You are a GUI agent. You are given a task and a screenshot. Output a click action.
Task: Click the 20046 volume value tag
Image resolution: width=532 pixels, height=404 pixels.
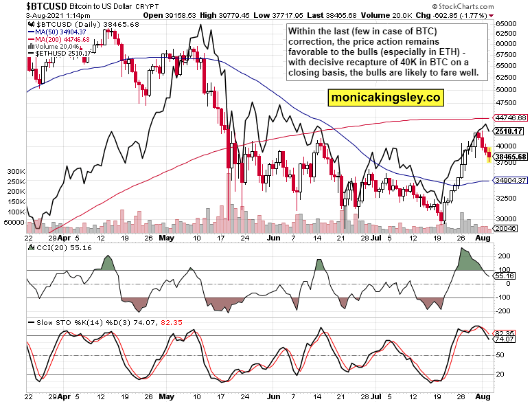pos(506,229)
